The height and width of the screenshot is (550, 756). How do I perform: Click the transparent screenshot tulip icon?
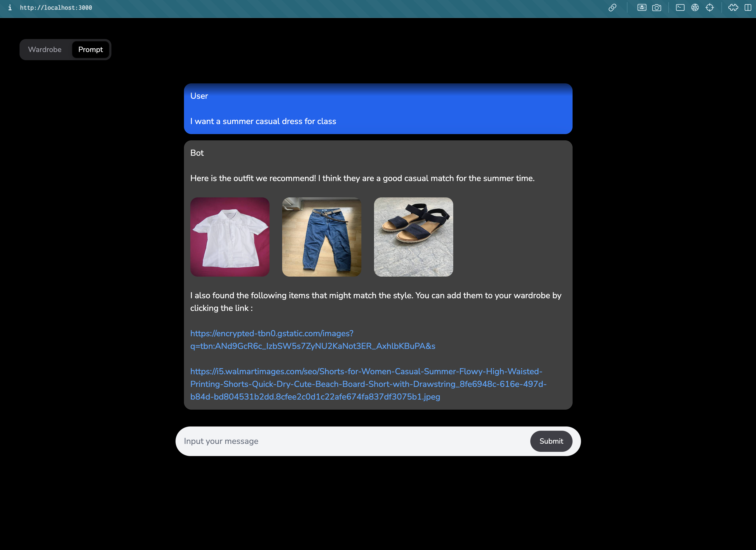pyautogui.click(x=642, y=8)
